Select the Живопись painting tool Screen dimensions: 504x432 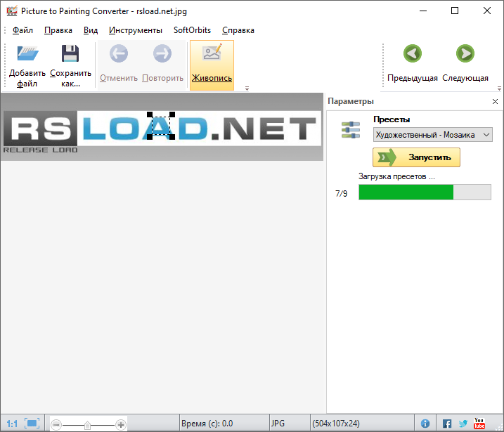tap(212, 65)
